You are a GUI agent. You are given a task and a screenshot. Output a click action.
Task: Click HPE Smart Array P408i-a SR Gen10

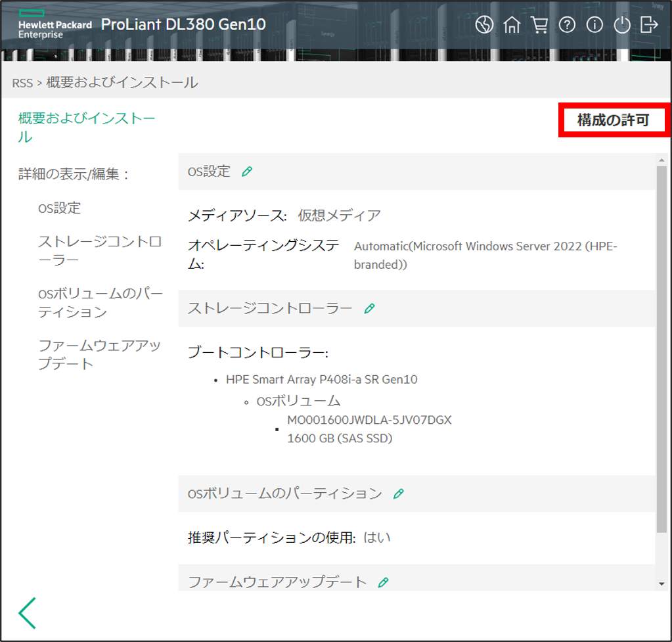point(322,380)
